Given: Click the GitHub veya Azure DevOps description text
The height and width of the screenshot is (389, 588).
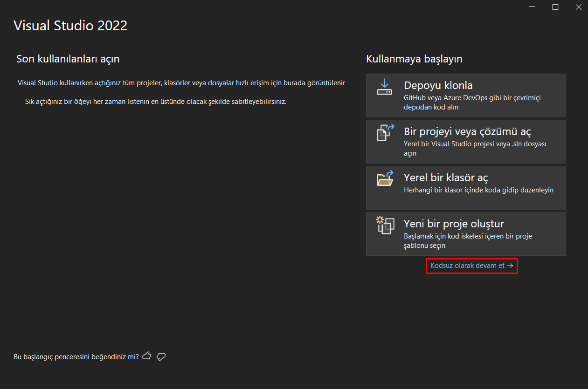Looking at the screenshot, I should click(x=472, y=102).
